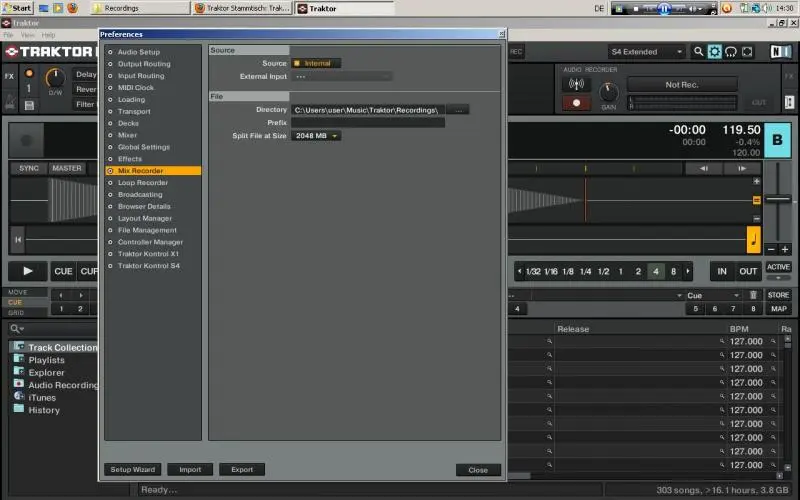Close the Preferences dialog with Close button
Screen dimensions: 800x500
[478, 470]
